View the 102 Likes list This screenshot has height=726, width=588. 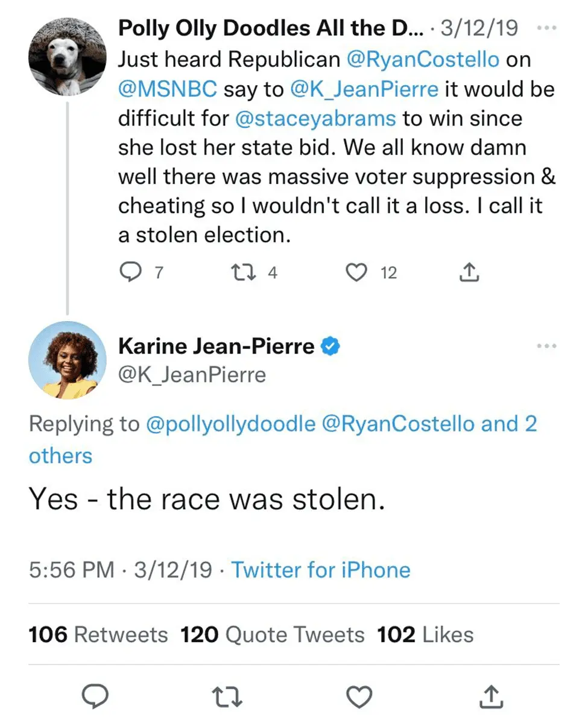click(425, 634)
